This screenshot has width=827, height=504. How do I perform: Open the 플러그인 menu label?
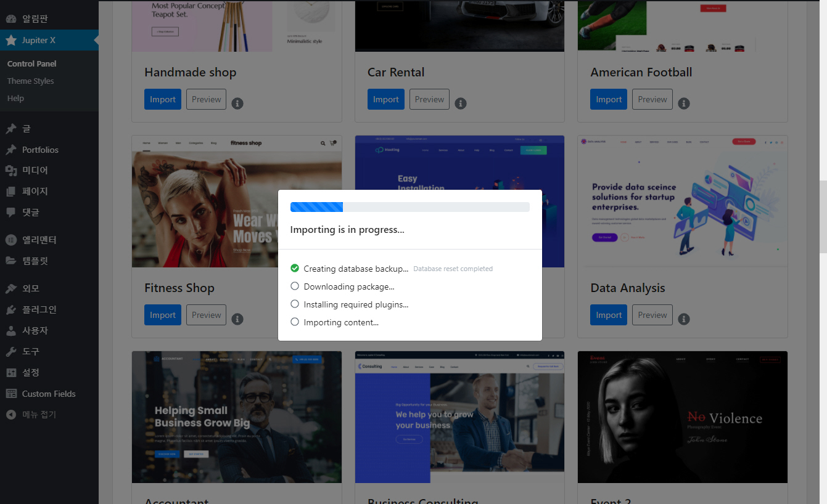pyautogui.click(x=39, y=309)
